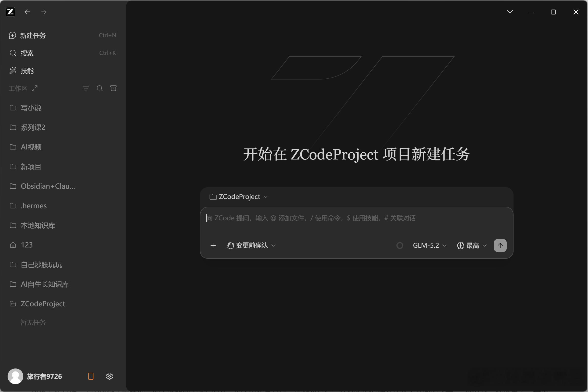The image size is (588, 392).
Task: Click the 新建任务 plus bubble icon
Action: pos(12,36)
